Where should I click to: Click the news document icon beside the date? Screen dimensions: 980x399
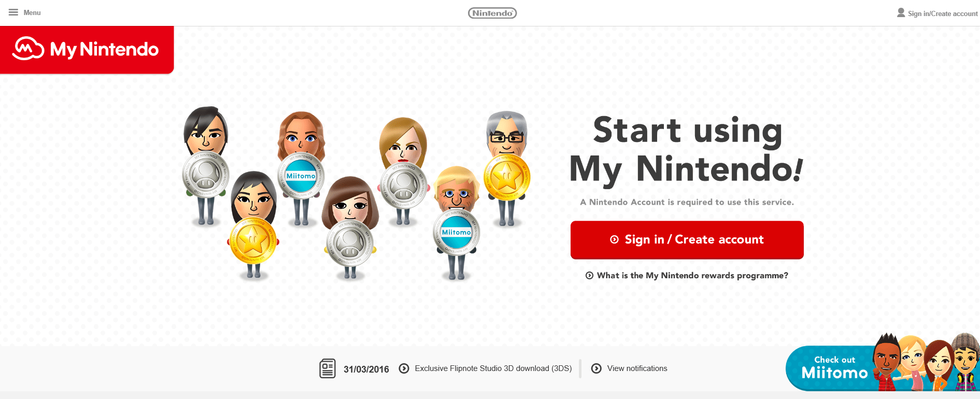coord(328,368)
